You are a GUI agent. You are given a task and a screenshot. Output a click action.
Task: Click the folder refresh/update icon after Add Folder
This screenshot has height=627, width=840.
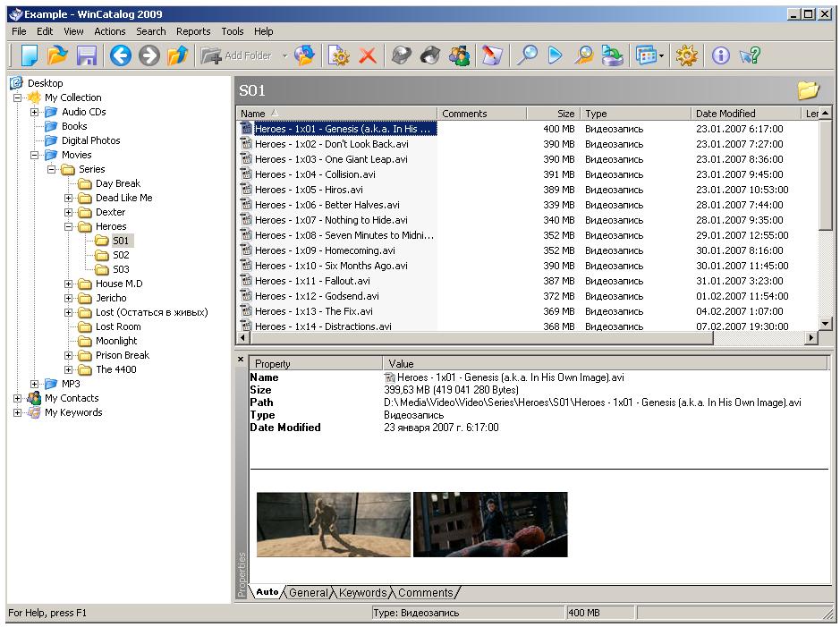coord(304,55)
